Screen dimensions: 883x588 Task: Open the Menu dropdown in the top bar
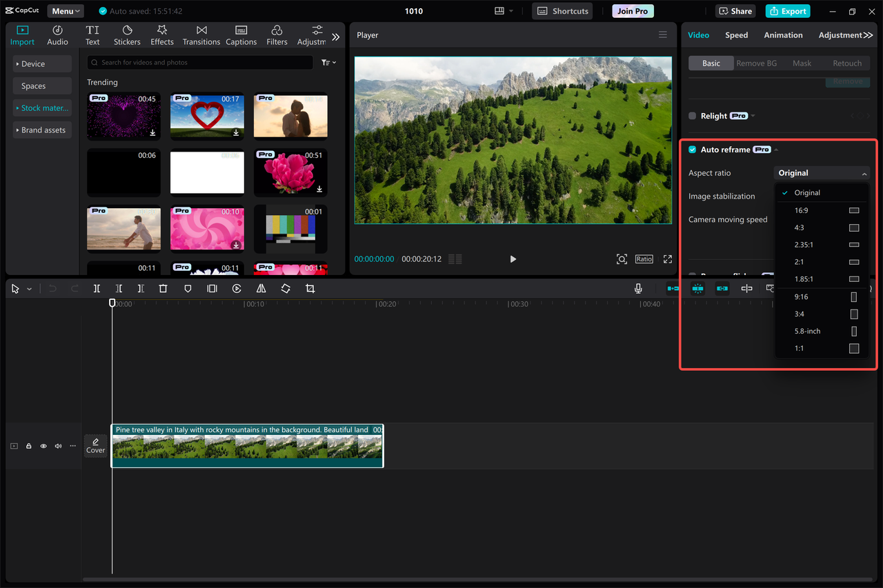tap(65, 10)
